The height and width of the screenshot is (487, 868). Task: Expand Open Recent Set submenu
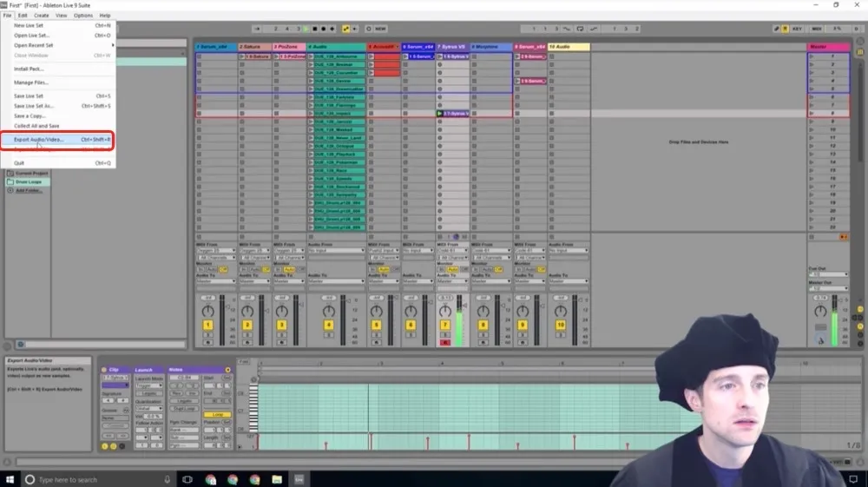(57, 45)
